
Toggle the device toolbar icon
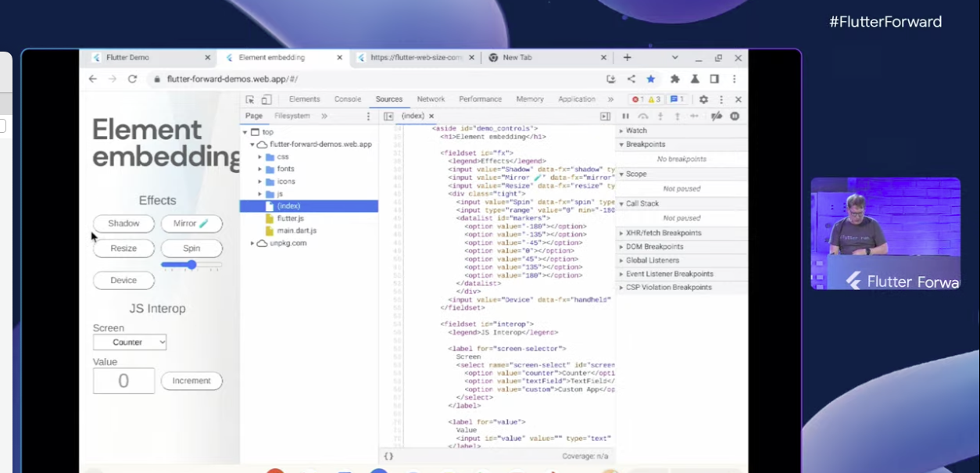[x=266, y=99]
